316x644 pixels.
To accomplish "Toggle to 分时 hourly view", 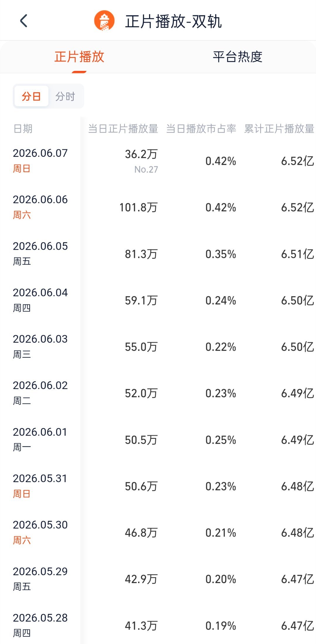I will click(65, 96).
